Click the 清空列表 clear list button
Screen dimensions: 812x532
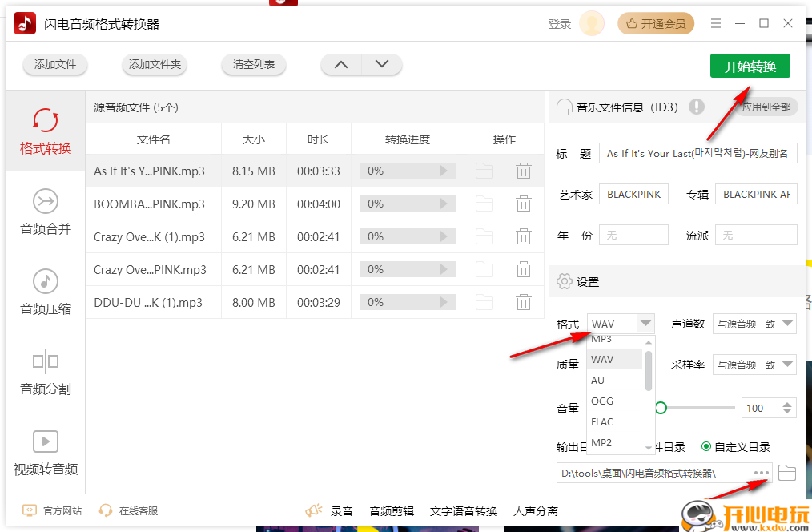[253, 65]
